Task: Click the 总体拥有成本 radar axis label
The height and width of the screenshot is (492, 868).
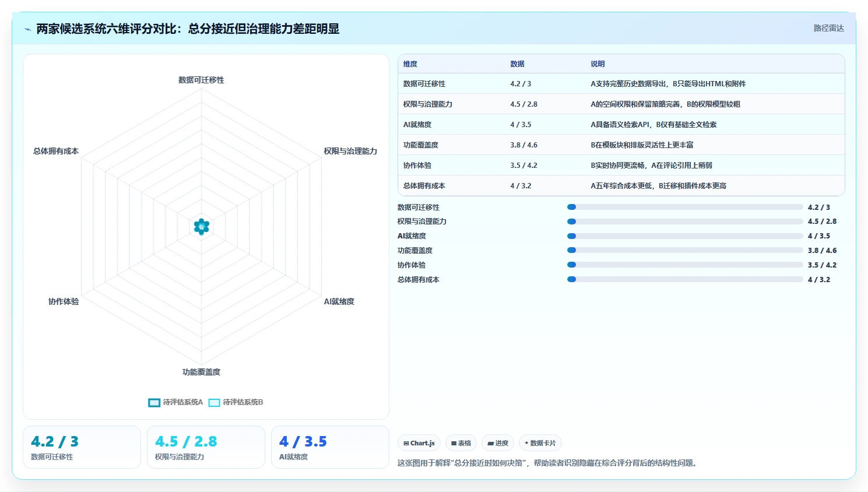Action: 56,151
